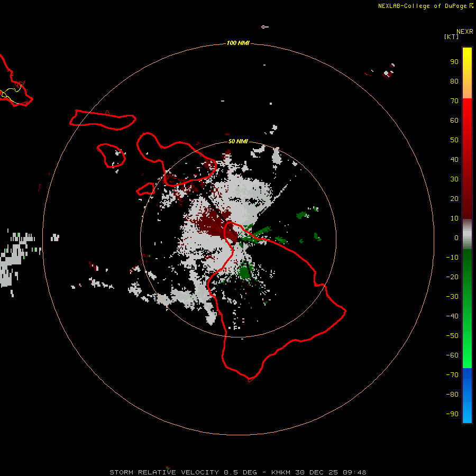Image resolution: width=476 pixels, height=476 pixels.
Task: Click the Storm Relative Velocity caption text
Action: [x=238, y=472]
